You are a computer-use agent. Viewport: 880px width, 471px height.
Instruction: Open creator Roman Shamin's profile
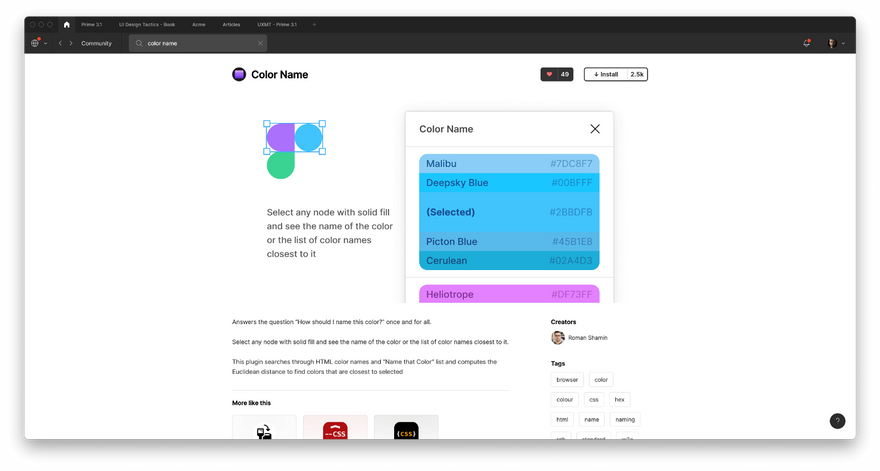click(x=588, y=338)
